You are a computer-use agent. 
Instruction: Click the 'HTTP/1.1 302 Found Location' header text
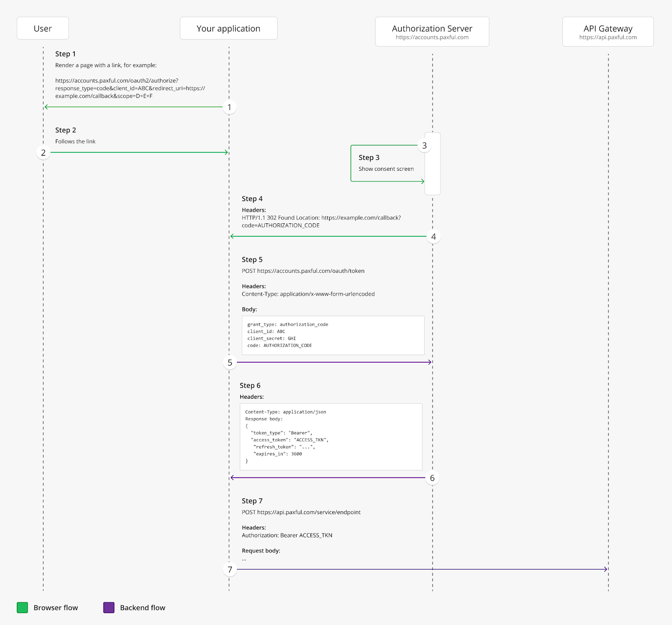[x=321, y=222]
